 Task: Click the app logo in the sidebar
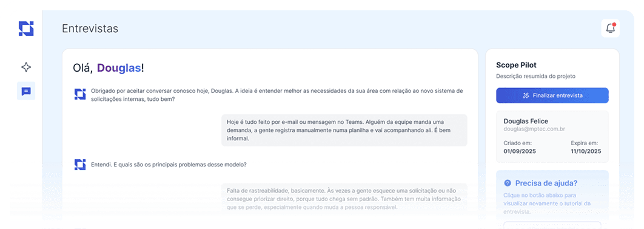tap(26, 29)
